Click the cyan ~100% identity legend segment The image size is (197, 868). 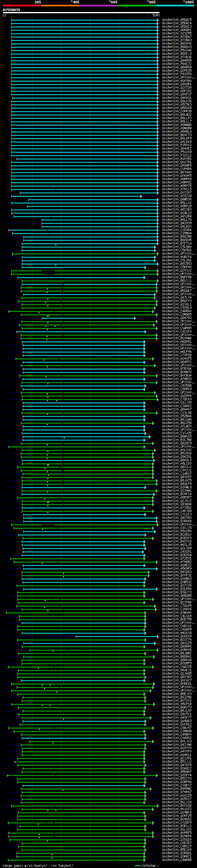175,6
